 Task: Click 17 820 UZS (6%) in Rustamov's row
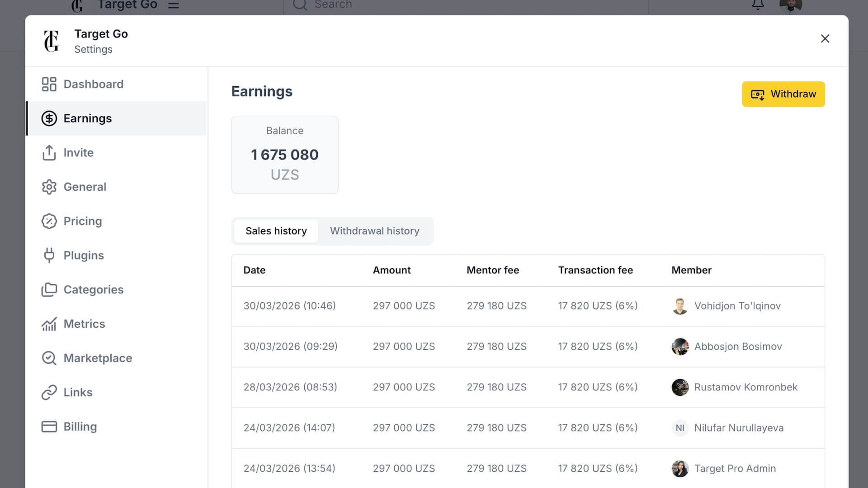(x=598, y=387)
